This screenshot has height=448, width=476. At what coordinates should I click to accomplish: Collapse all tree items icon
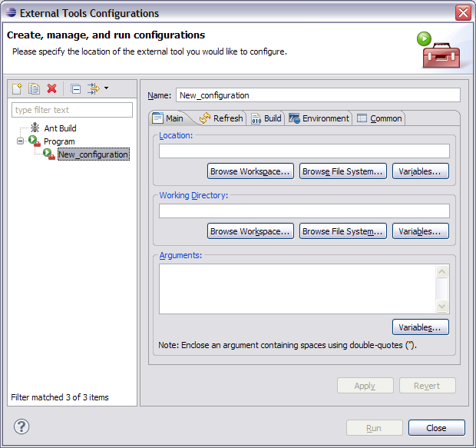(75, 88)
